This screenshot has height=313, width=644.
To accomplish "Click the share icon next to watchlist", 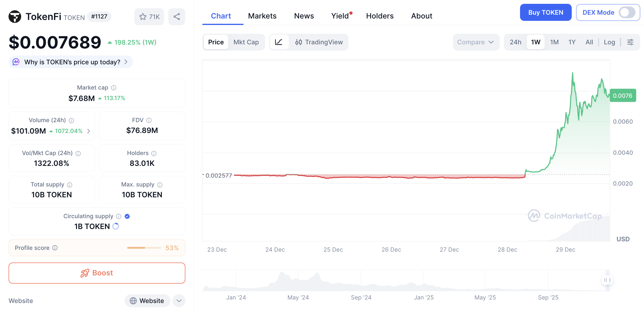I will [x=177, y=17].
